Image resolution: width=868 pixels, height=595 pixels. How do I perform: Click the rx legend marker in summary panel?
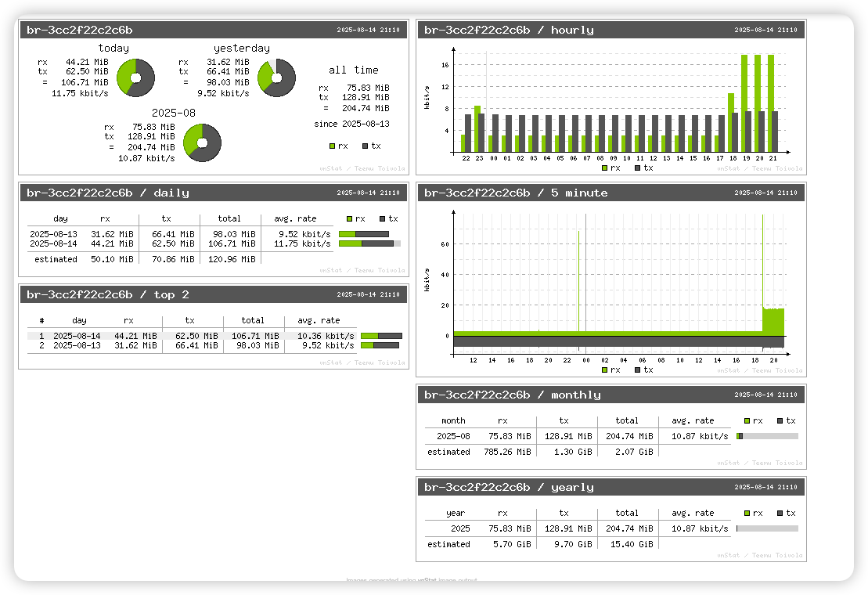(332, 146)
